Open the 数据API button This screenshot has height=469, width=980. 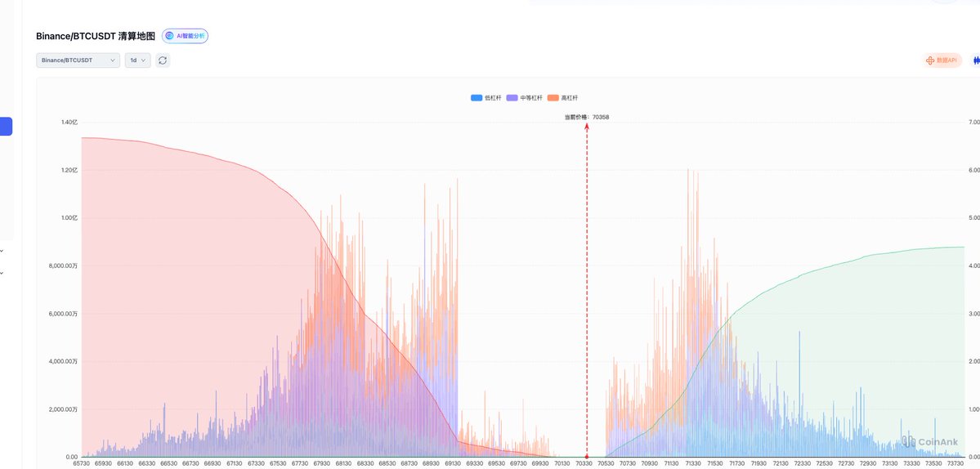tap(942, 60)
